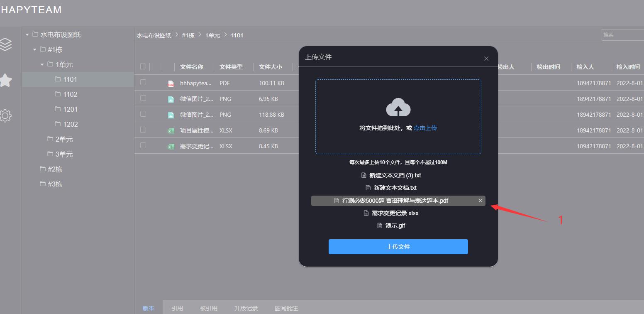The width and height of the screenshot is (644, 314).
Task: Click the 100.11 KB size cell
Action: (x=271, y=83)
